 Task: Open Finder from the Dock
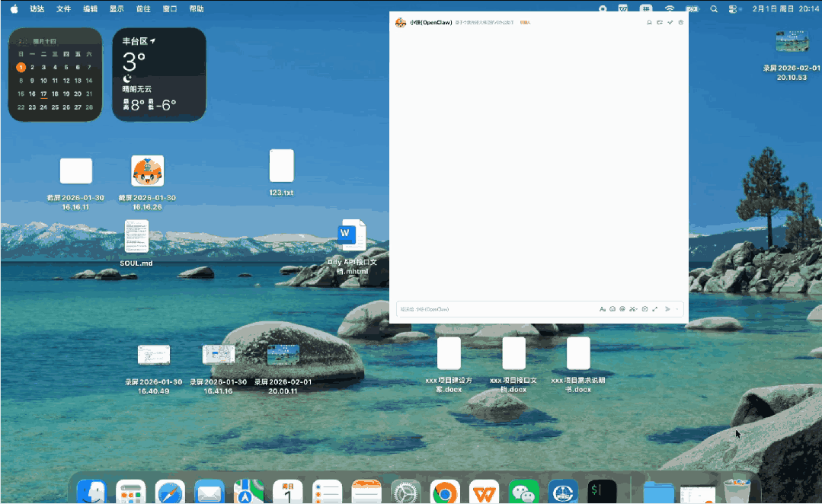pyautogui.click(x=91, y=493)
